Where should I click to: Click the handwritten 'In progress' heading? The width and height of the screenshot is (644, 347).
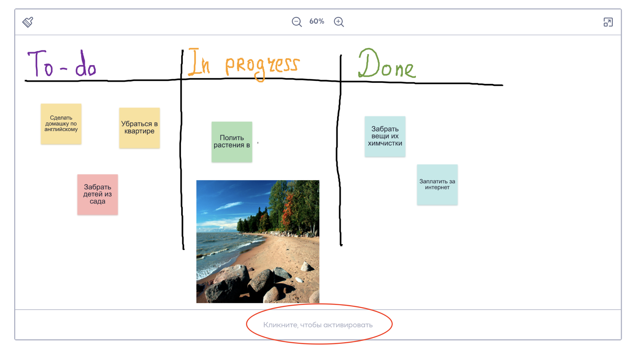[244, 64]
